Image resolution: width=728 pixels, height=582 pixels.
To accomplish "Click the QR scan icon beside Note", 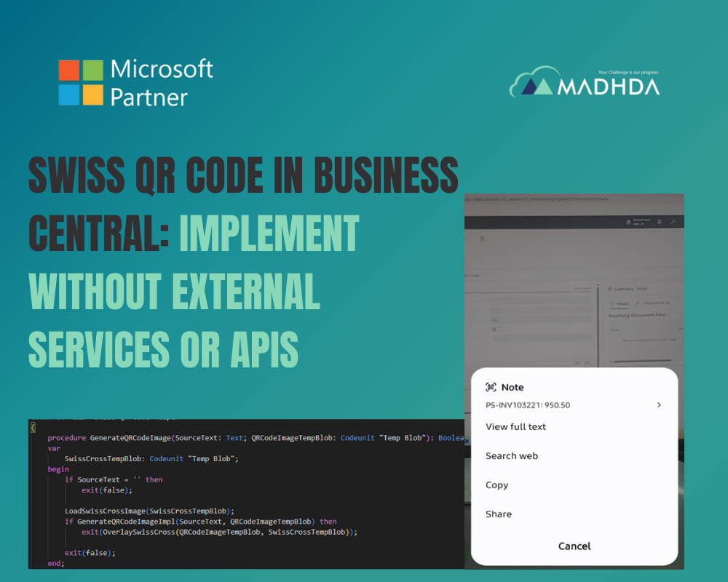I will [491, 388].
